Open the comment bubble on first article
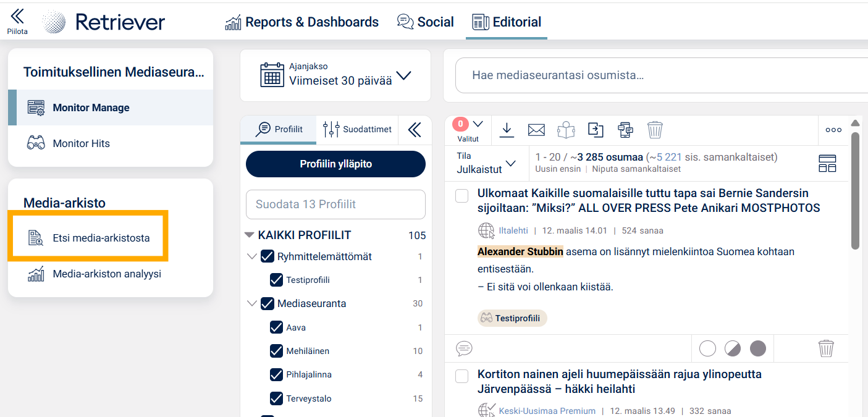The width and height of the screenshot is (868, 417). 464,348
